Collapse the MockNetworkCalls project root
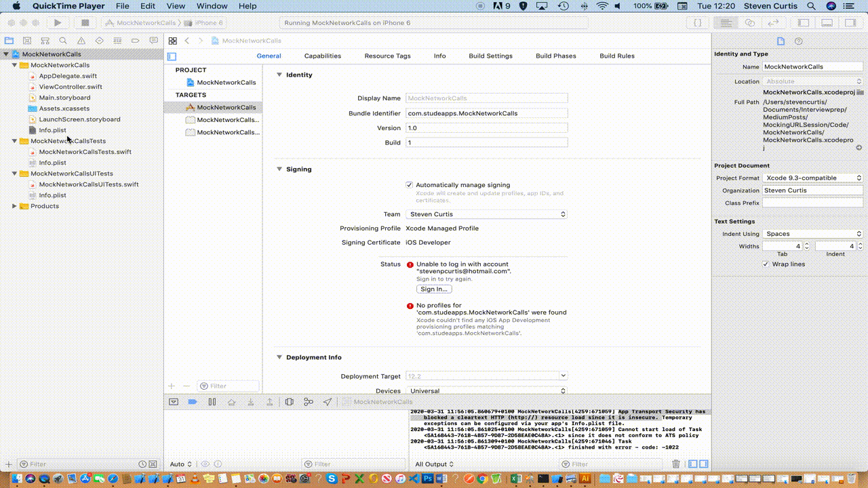Screen dimensions: 868x488 (x=6, y=54)
